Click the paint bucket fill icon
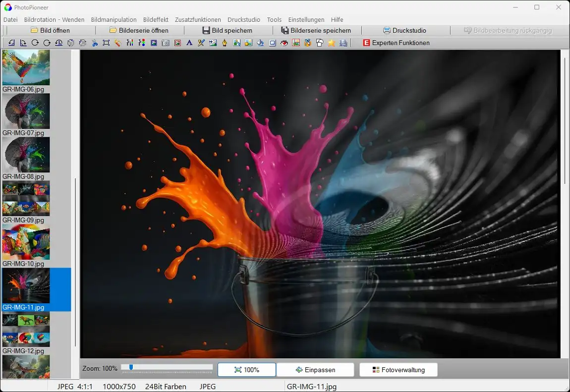The width and height of the screenshot is (570, 392). point(261,43)
